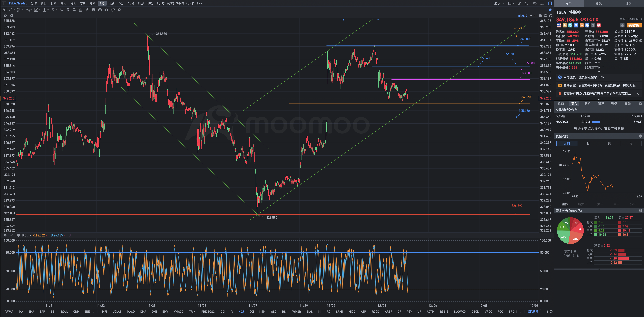Select the cursor pointer drawing tool
The height and width of the screenshot is (317, 644).
(4, 10)
